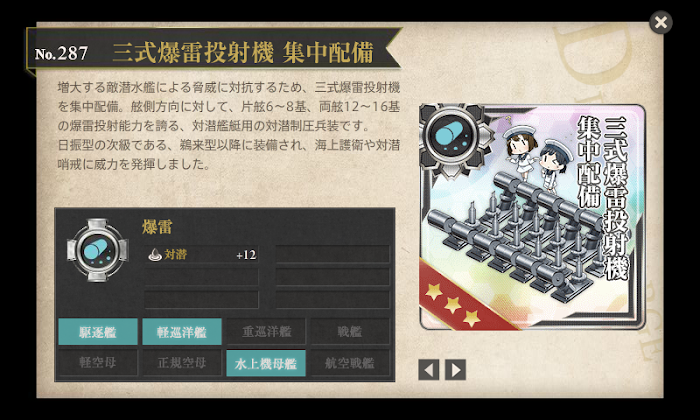
Task: Click the 対潜 anti-submarine stat icon
Action: pos(154,255)
